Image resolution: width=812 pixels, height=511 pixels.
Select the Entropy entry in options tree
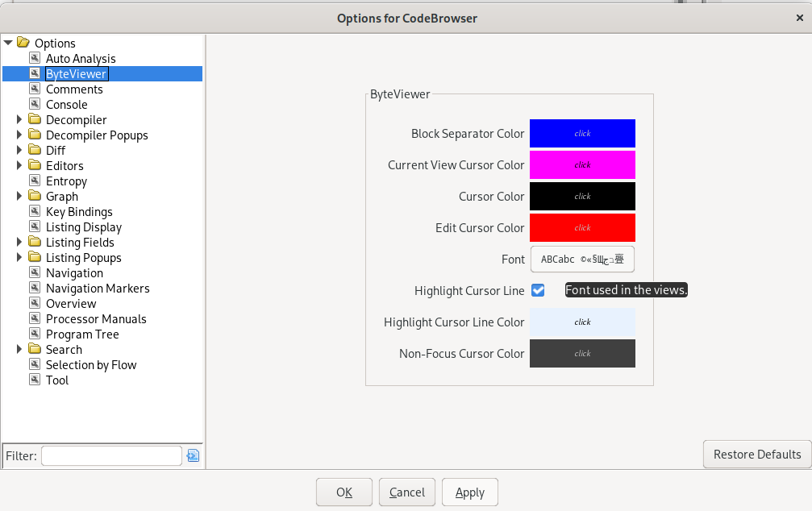[66, 181]
